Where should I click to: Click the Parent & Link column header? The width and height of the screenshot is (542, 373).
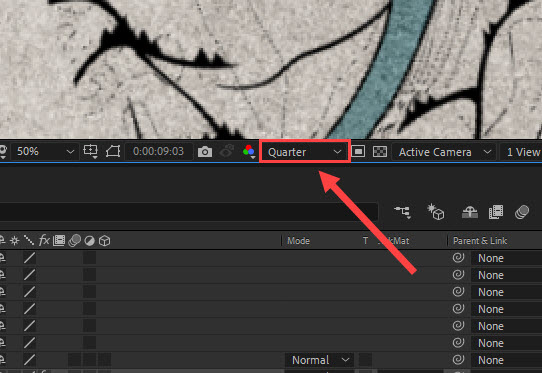coord(480,241)
